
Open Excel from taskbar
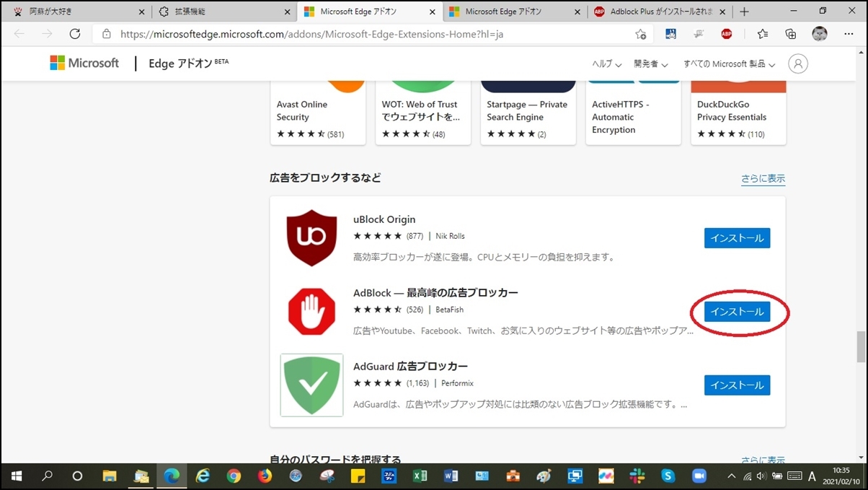click(420, 476)
